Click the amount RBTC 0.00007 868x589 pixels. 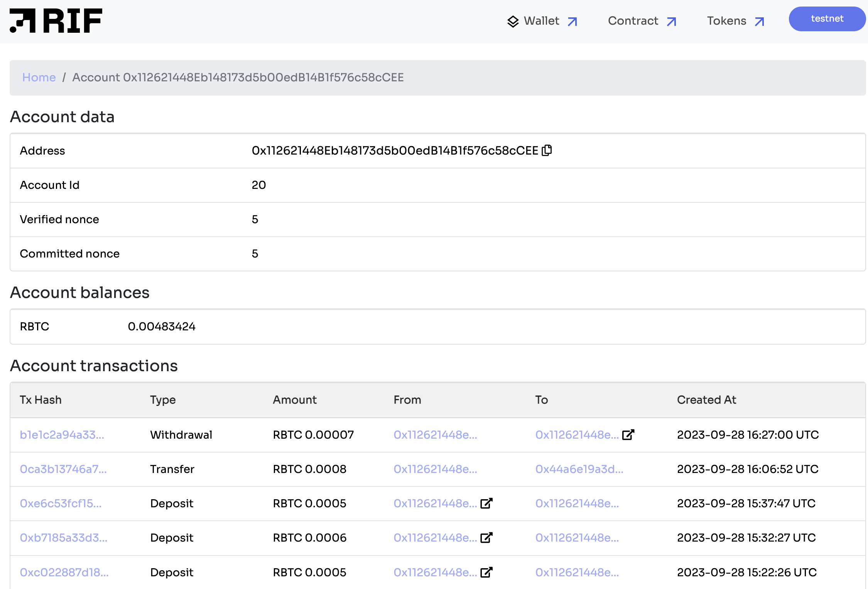pyautogui.click(x=313, y=435)
